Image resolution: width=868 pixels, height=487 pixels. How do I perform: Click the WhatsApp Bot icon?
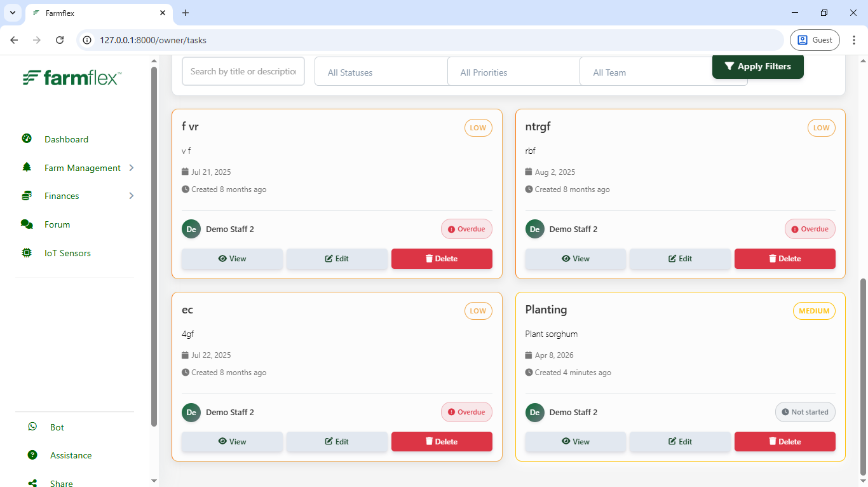[32, 427]
